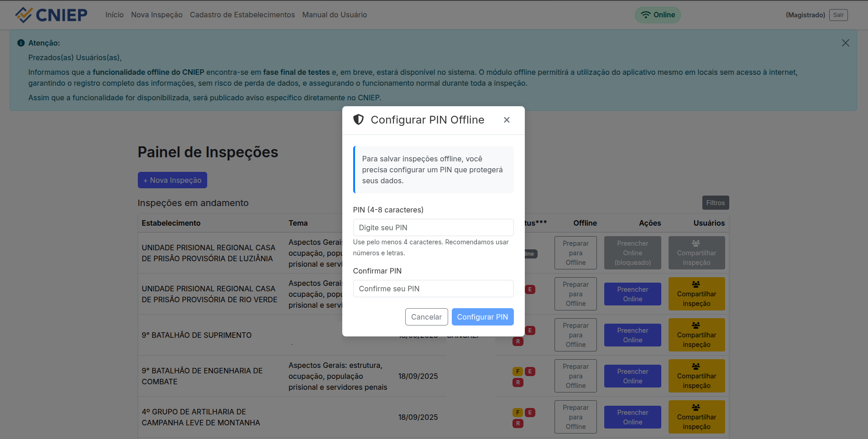Click the CNIEP logo icon
This screenshot has width=868, height=439.
pos(24,15)
